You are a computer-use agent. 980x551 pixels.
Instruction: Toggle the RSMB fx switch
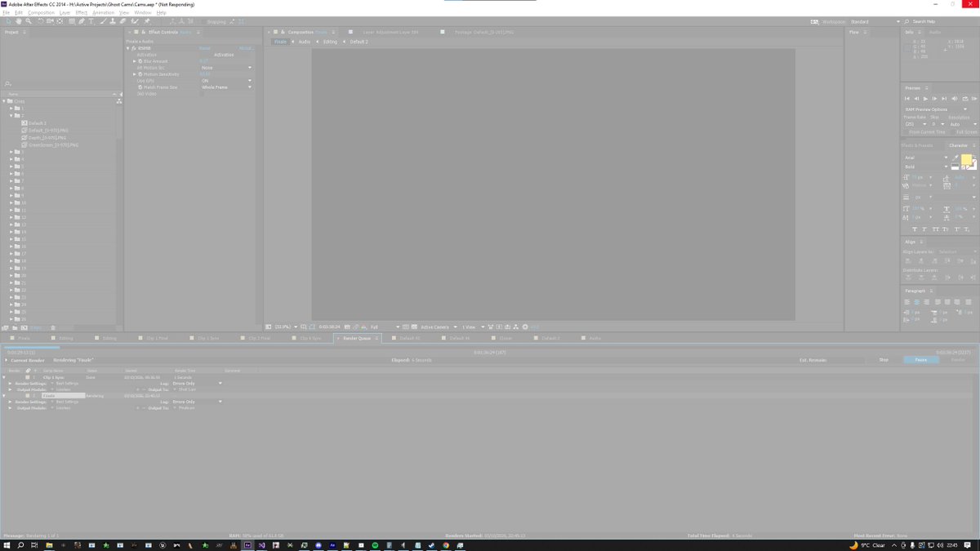click(x=134, y=48)
